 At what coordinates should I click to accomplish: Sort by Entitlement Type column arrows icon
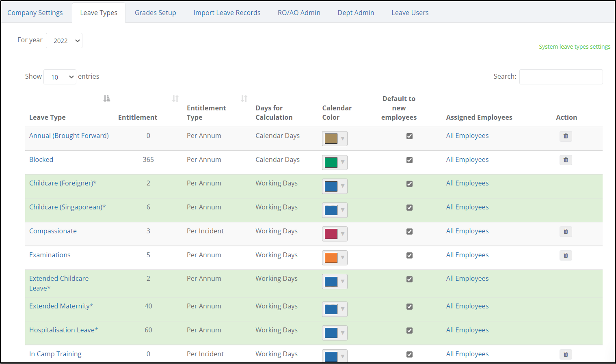coord(244,99)
